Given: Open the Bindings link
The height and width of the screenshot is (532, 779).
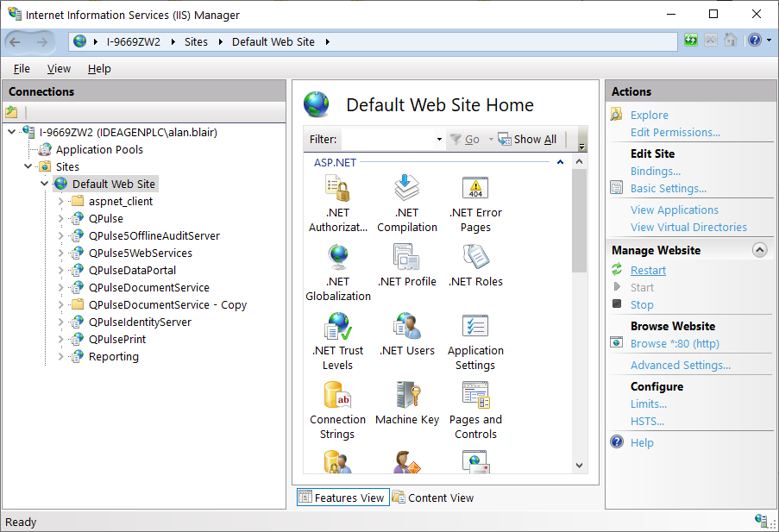Looking at the screenshot, I should (x=656, y=171).
